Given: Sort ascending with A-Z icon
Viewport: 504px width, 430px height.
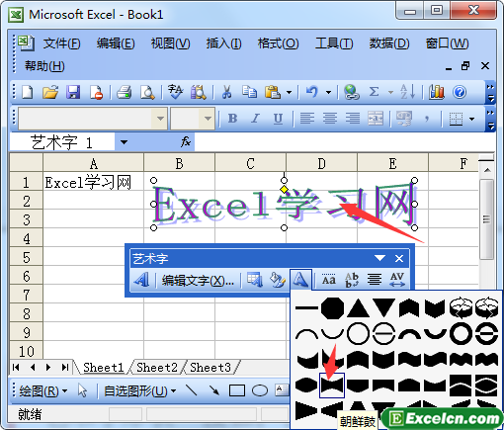Looking at the screenshot, I should (407, 92).
